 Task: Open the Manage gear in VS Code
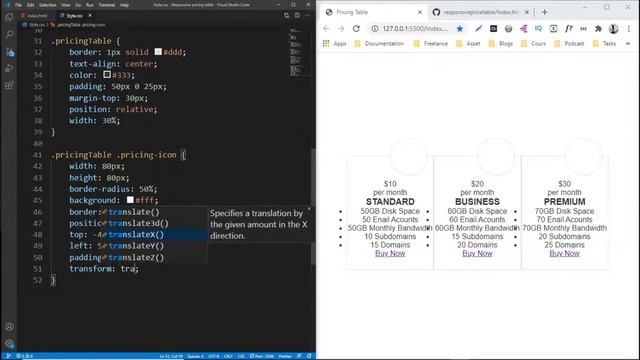[x=9, y=343]
